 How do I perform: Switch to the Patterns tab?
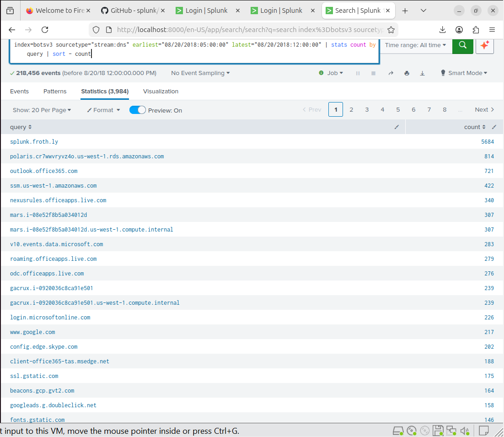point(55,92)
